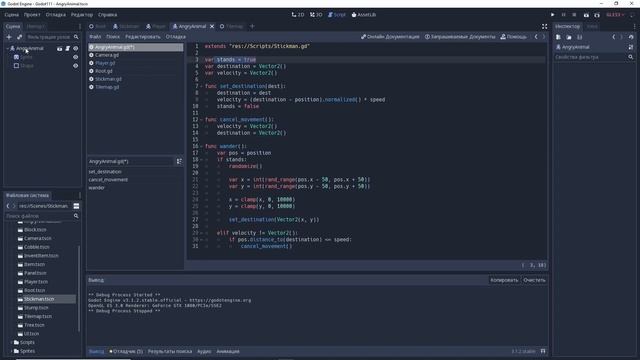Expand the Scripts folder in FileSystem

(x=11, y=342)
